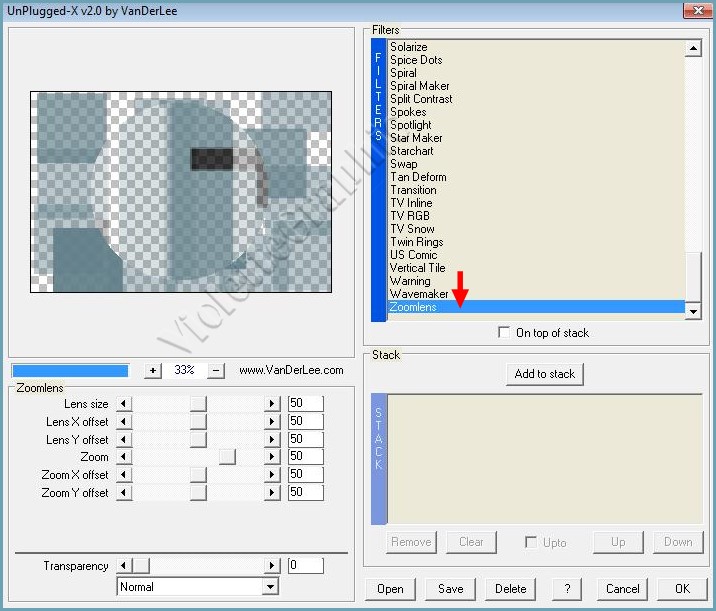This screenshot has width=716, height=611.
Task: Select the TV Snow filter
Action: point(412,229)
